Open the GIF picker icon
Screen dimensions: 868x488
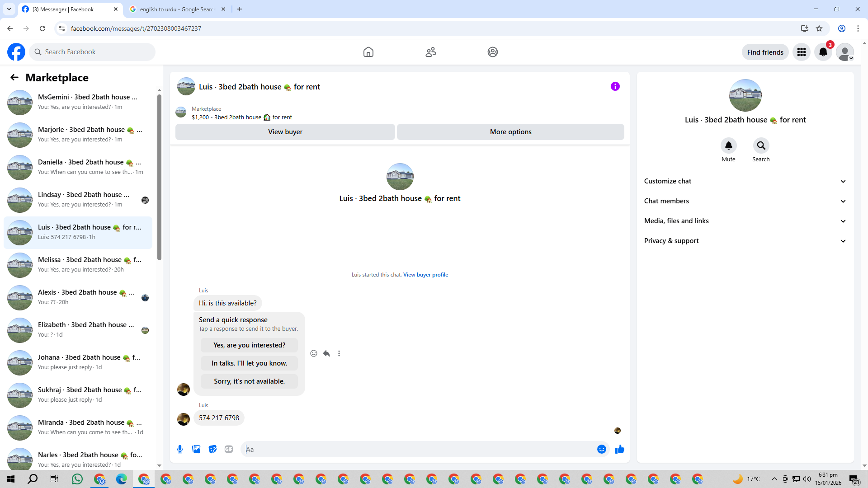point(229,449)
